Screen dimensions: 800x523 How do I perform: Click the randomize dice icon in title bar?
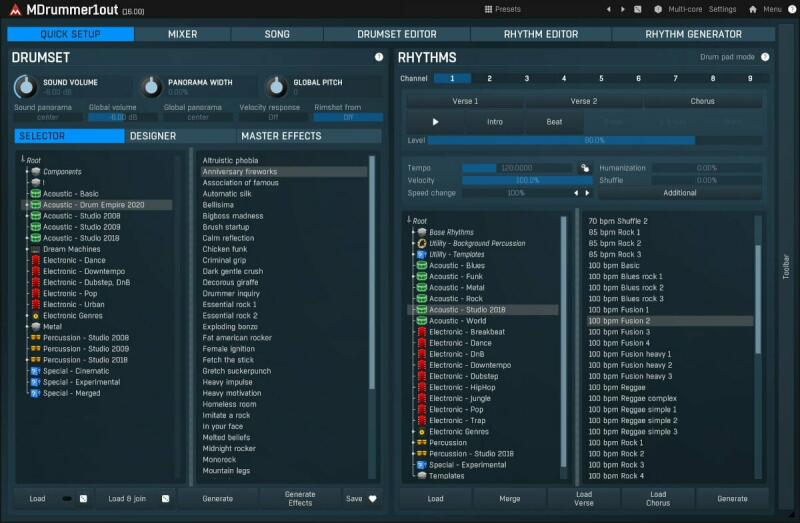pyautogui.click(x=638, y=9)
